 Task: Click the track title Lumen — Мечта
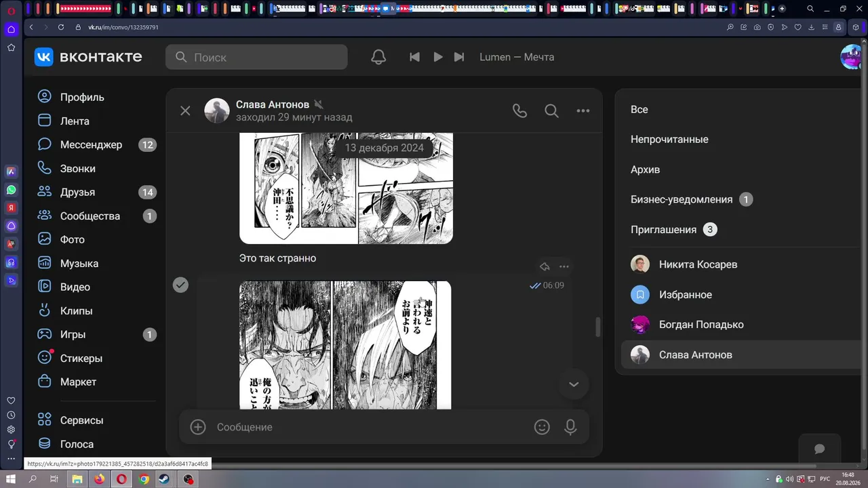tap(517, 57)
